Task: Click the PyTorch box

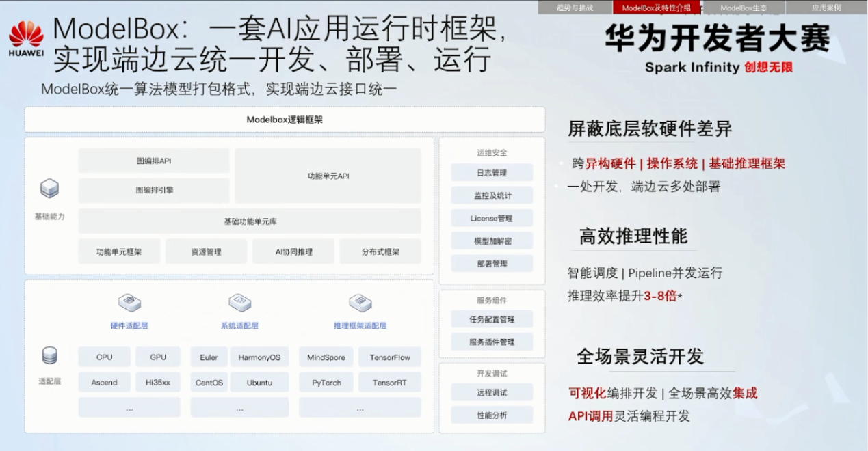Action: point(326,382)
